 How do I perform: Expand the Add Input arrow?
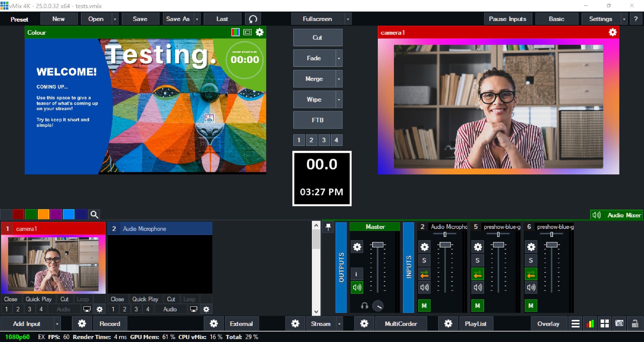[x=57, y=323]
